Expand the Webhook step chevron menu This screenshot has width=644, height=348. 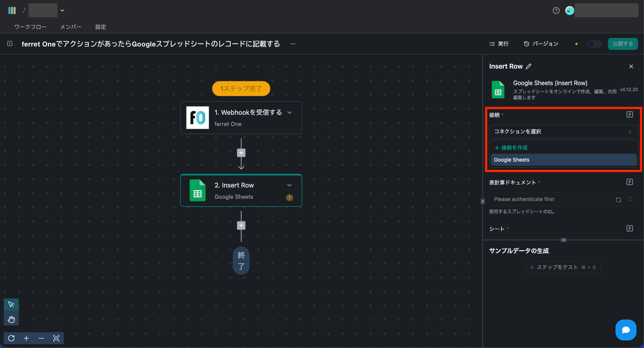(290, 112)
